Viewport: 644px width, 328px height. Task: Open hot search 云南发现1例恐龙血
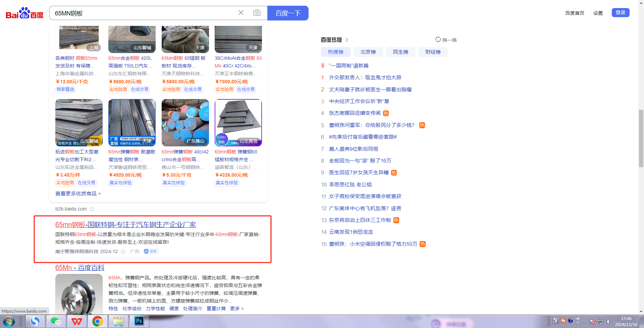pos(351,232)
